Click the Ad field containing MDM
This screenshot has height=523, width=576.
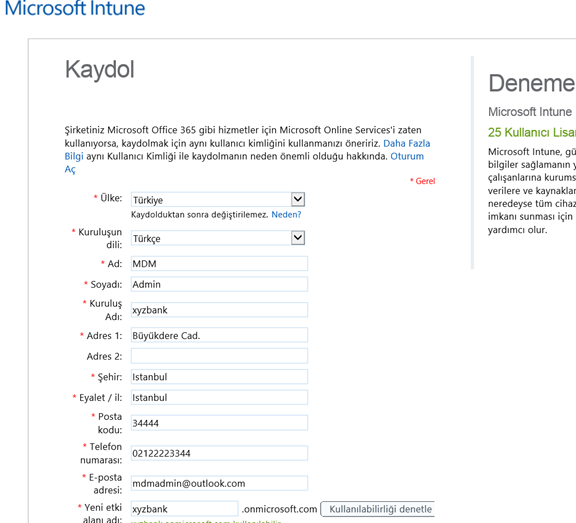click(219, 264)
